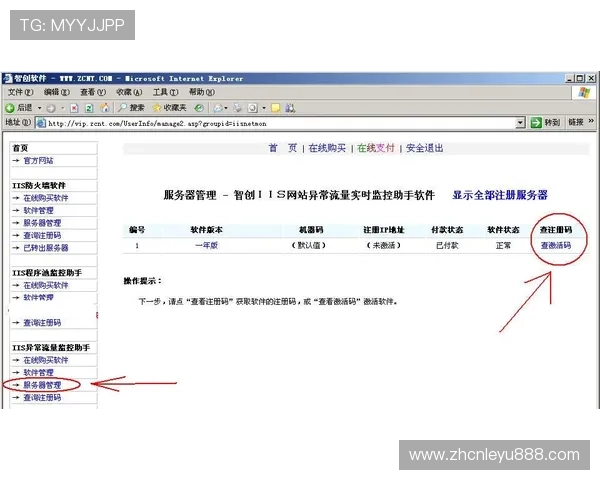Click 软件管理 under IIS异常流量监控助手
The image size is (600, 480).
38,372
